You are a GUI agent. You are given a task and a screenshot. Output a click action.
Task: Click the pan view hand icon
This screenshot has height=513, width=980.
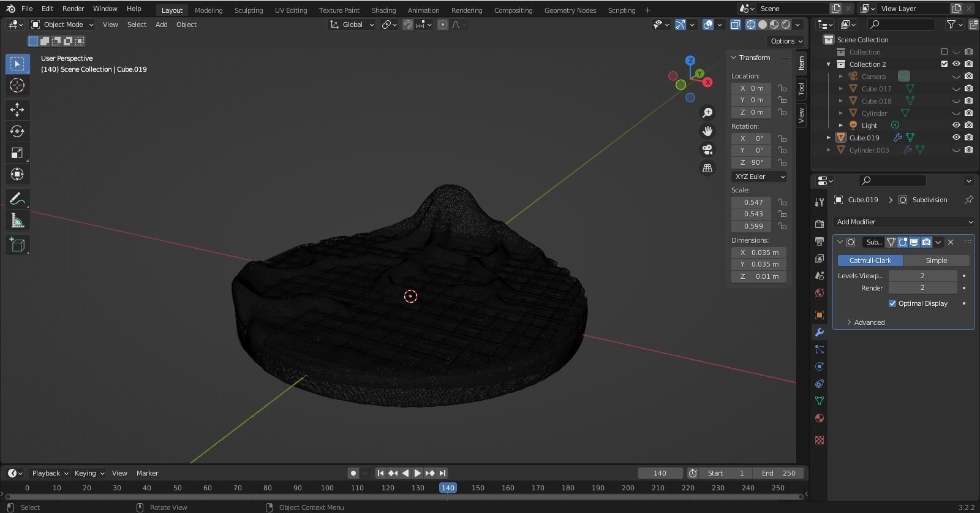click(x=707, y=131)
